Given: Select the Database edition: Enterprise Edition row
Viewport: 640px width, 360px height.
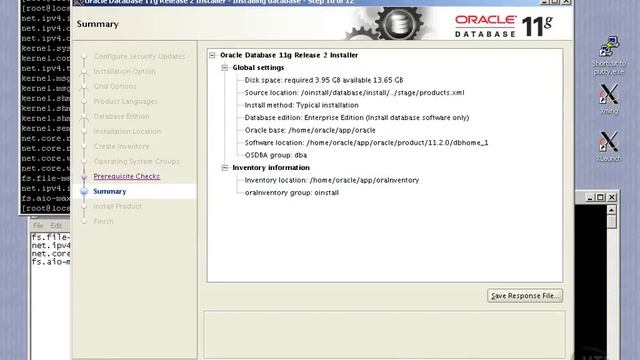Looking at the screenshot, I should (357, 118).
